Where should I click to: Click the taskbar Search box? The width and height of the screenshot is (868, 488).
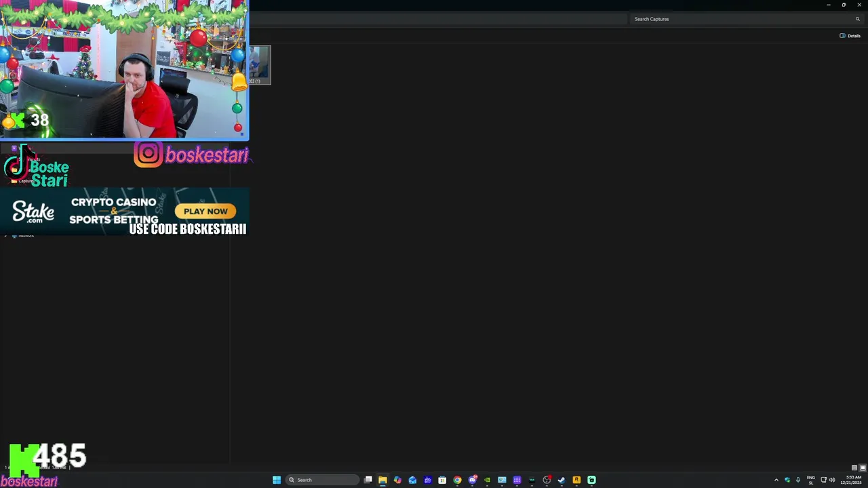[323, 480]
